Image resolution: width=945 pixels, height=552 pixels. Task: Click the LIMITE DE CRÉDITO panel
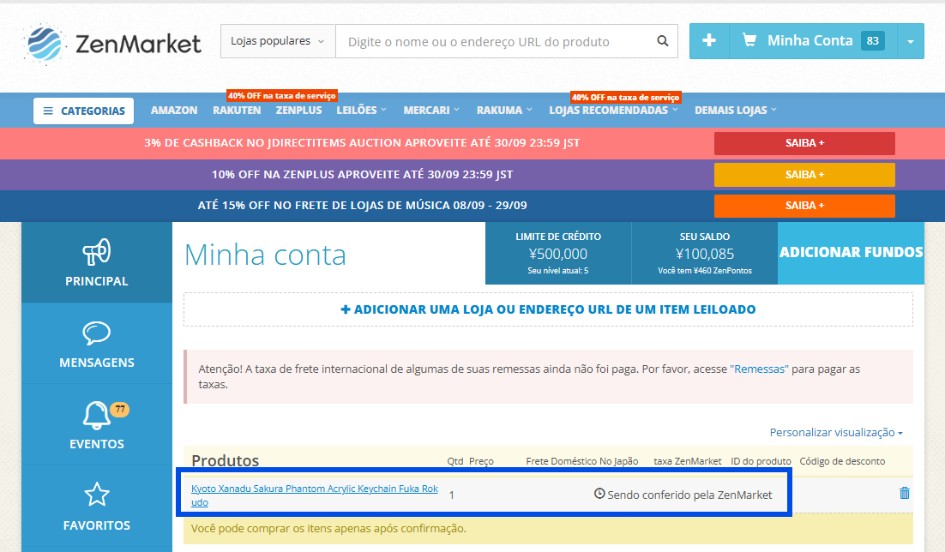(x=558, y=253)
